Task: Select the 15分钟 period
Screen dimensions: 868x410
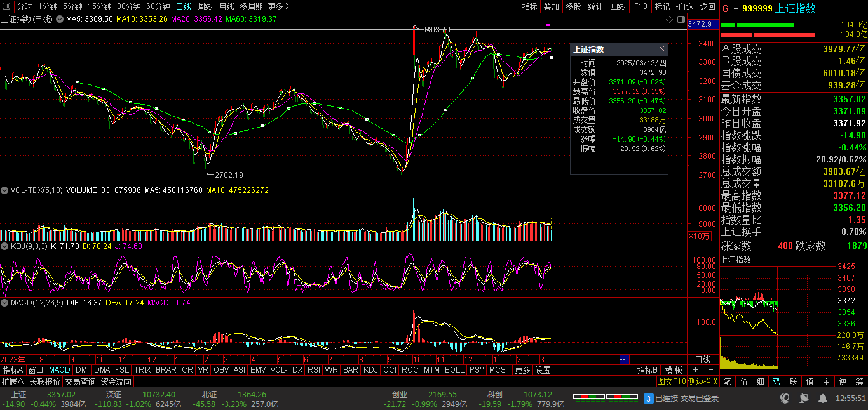Action: 100,6
